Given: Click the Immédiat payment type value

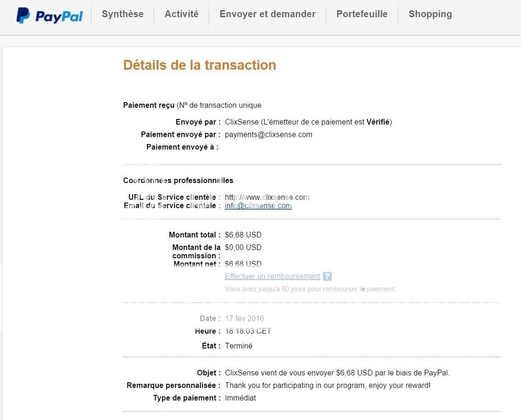Looking at the screenshot, I should (241, 398).
